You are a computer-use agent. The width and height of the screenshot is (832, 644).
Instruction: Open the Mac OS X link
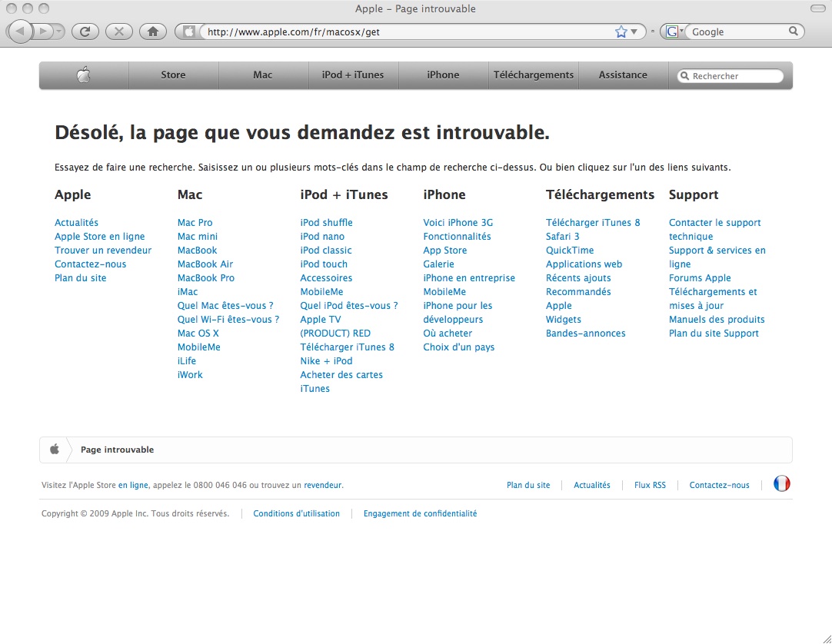coord(198,333)
